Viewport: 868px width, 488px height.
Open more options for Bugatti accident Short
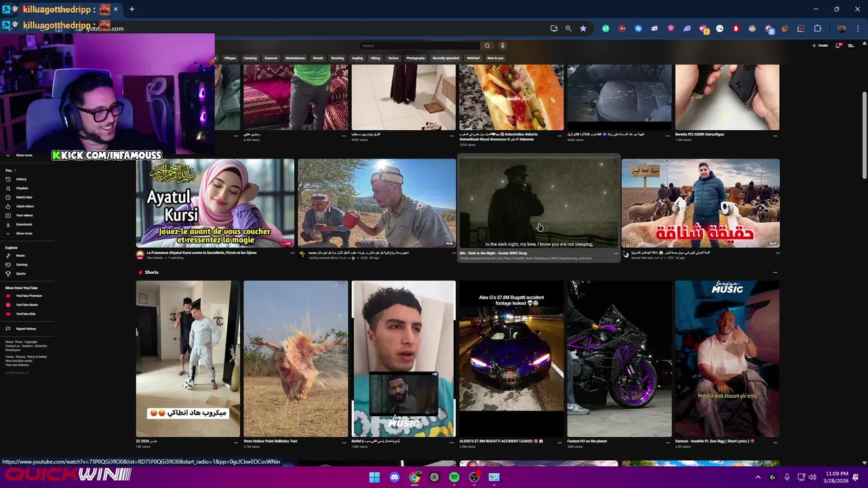pyautogui.click(x=559, y=442)
